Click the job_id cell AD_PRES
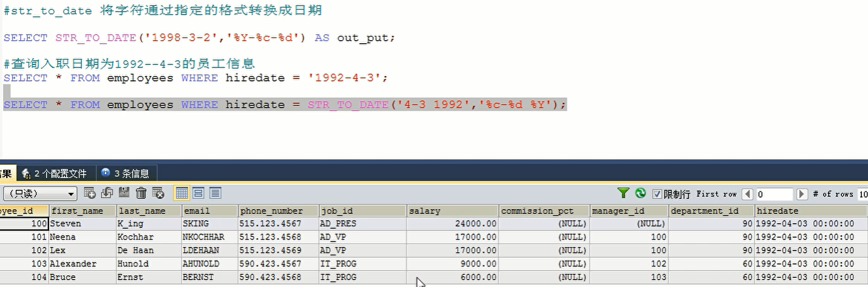 [362, 223]
